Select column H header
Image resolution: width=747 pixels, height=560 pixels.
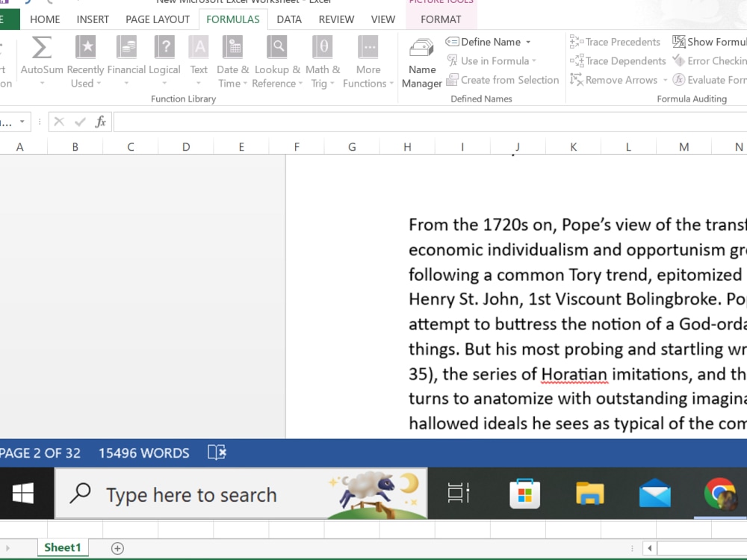click(407, 147)
